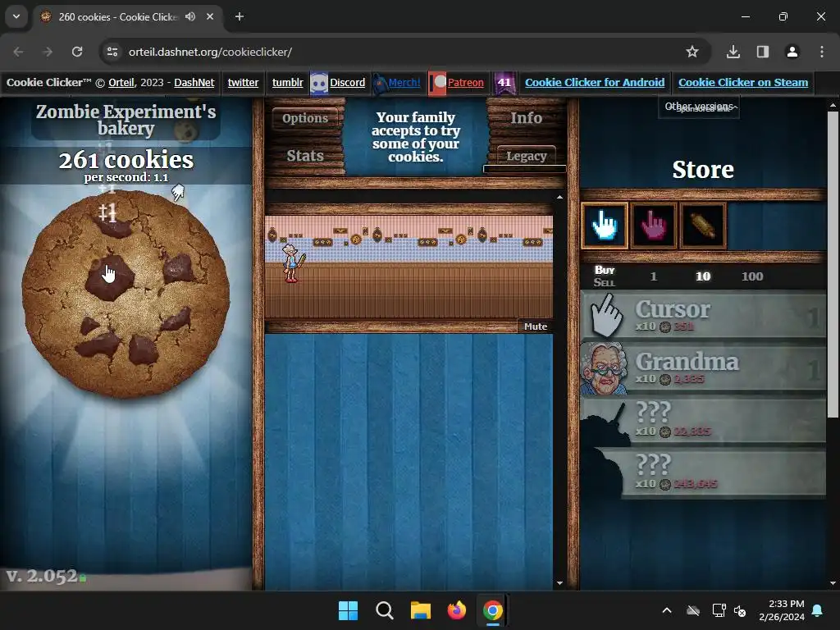This screenshot has width=840, height=630.
Task: Click the last locked ??? building
Action: 703,473
